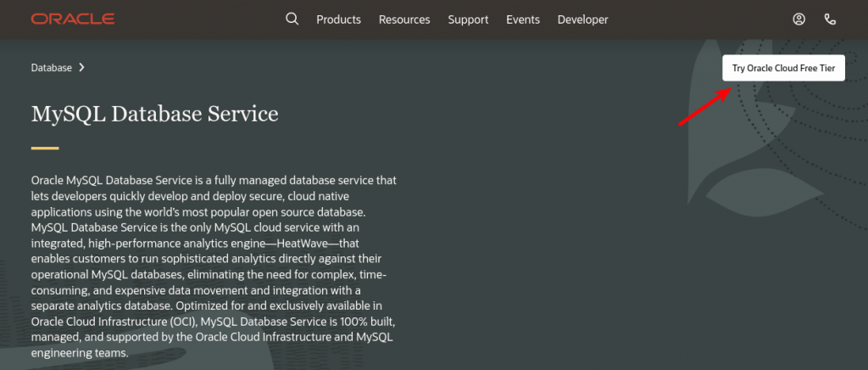Click the Oracle logo
This screenshot has height=370, width=868.
[x=73, y=20]
